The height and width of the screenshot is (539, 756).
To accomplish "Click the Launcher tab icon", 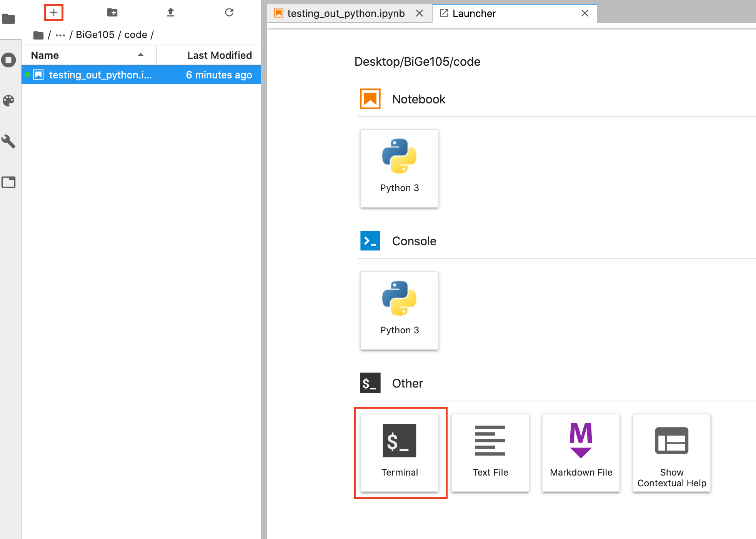I will click(x=444, y=13).
